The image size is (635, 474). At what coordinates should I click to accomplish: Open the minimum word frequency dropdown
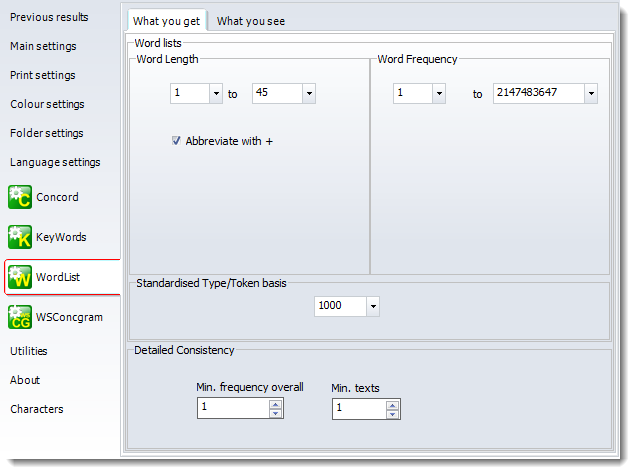(x=438, y=94)
